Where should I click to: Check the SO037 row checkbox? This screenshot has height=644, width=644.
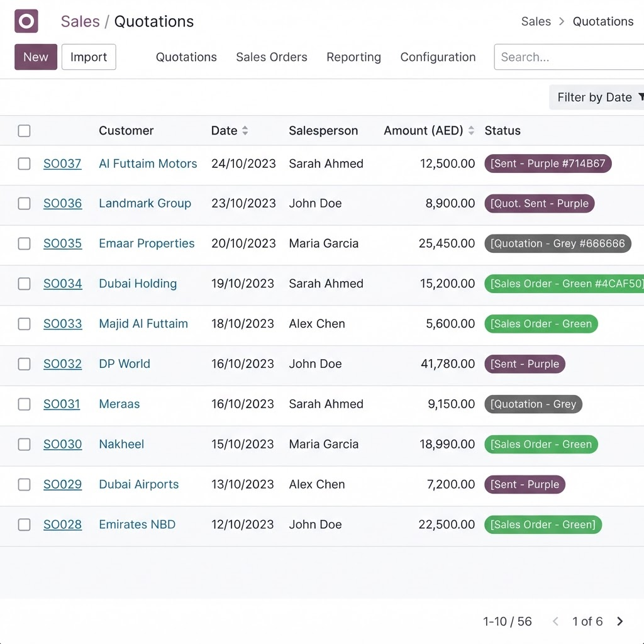[25, 164]
